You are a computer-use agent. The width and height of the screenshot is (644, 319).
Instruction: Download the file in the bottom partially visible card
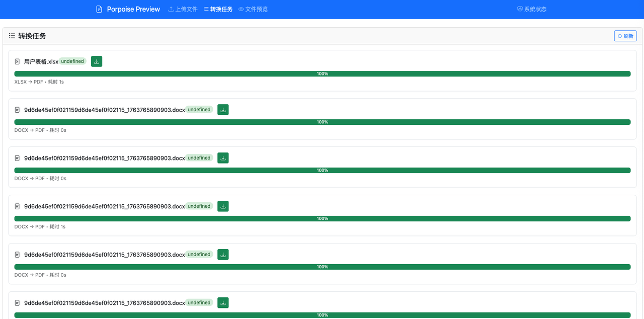click(223, 303)
